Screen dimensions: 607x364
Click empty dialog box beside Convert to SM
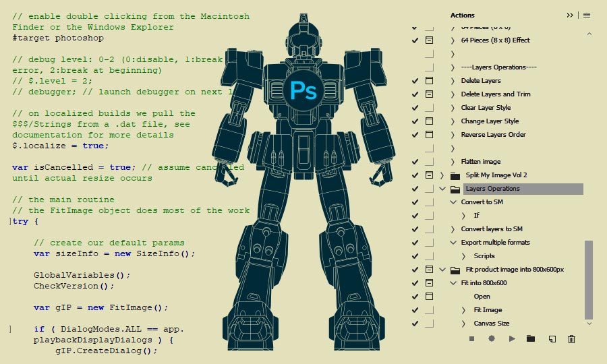point(429,202)
